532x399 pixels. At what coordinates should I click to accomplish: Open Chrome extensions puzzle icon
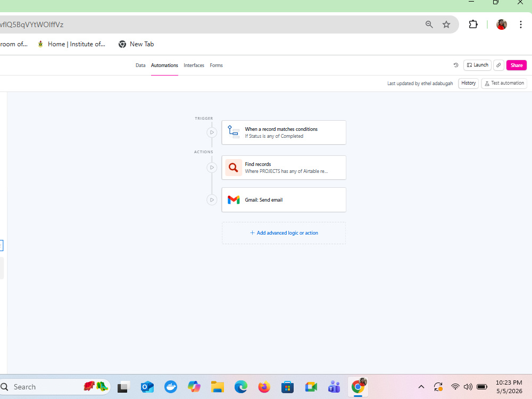pos(473,24)
